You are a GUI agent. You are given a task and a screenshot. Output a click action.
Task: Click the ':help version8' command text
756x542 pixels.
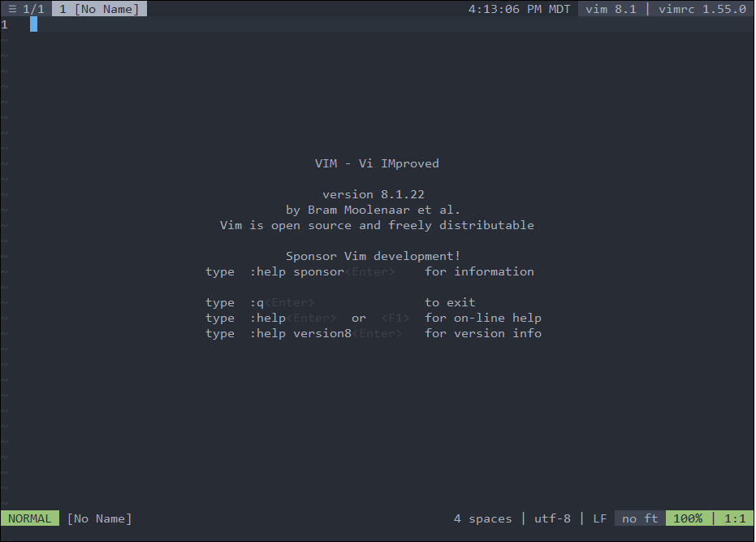[x=300, y=333]
